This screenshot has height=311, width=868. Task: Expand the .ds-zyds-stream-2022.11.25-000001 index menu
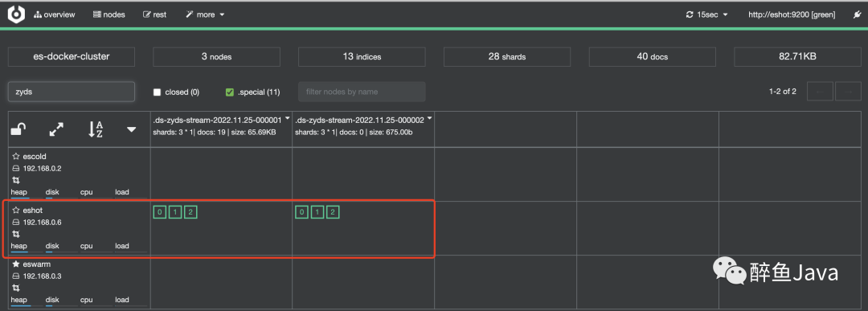pos(287,119)
